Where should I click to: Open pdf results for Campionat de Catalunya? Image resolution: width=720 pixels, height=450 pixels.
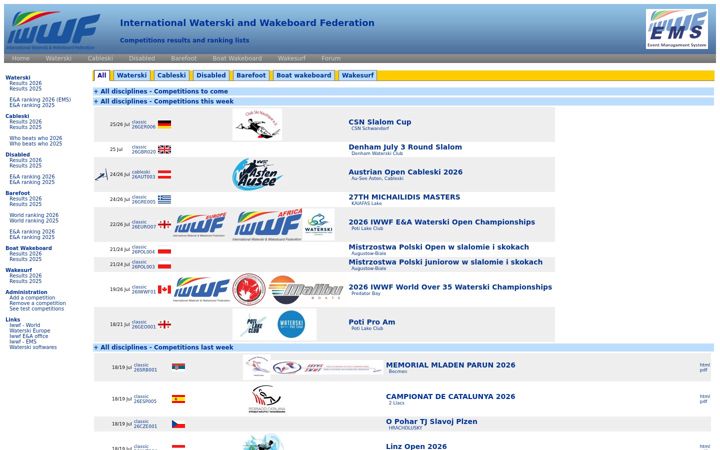[x=703, y=401]
